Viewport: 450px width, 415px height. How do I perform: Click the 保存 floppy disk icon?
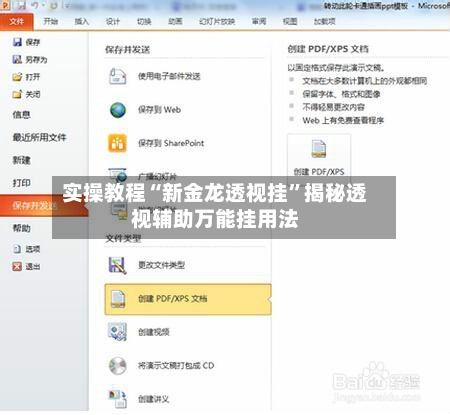17,42
